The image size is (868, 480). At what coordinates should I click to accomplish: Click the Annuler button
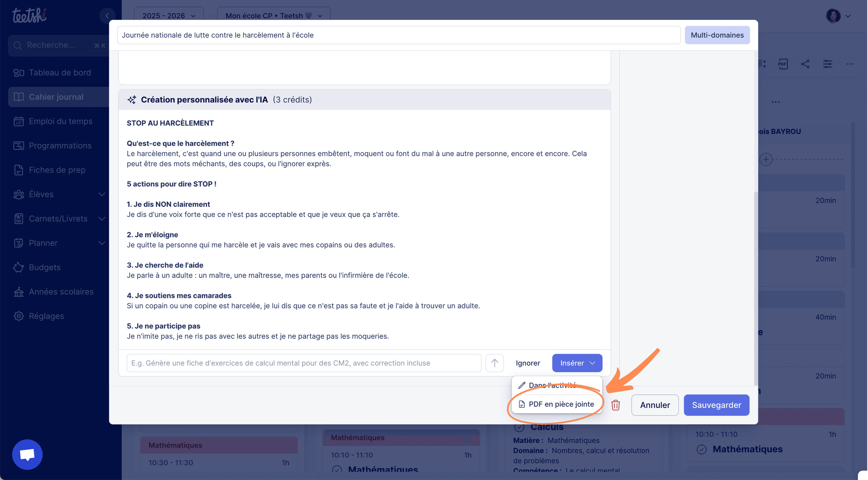pyautogui.click(x=654, y=405)
